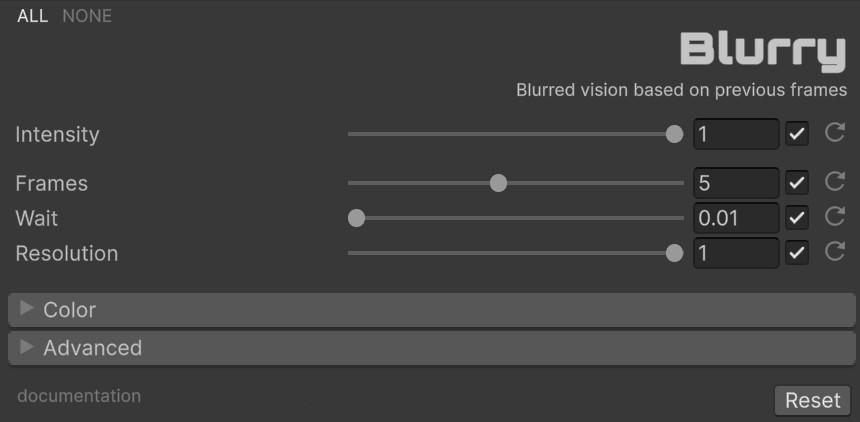Click the Frames value field showing 5
Screen dimensions: 860x422
point(735,183)
